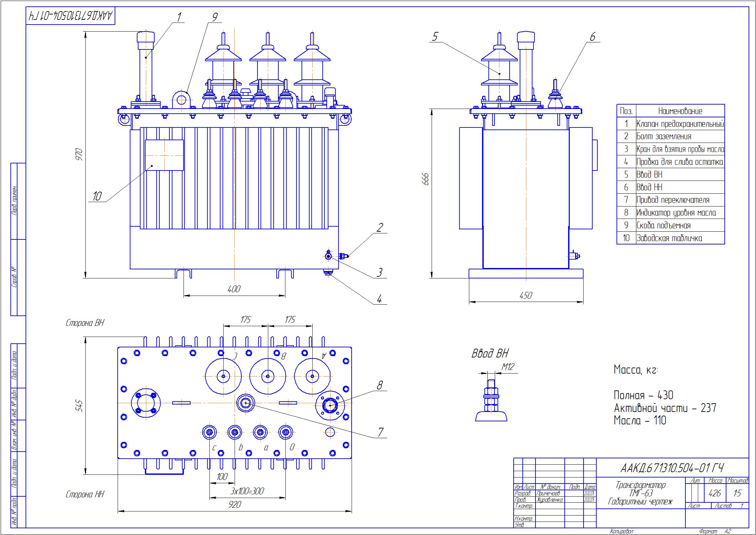Select the 'Масса, кг:' heading
Image resolution: width=756 pixels, height=535 pixels.
click(x=636, y=370)
